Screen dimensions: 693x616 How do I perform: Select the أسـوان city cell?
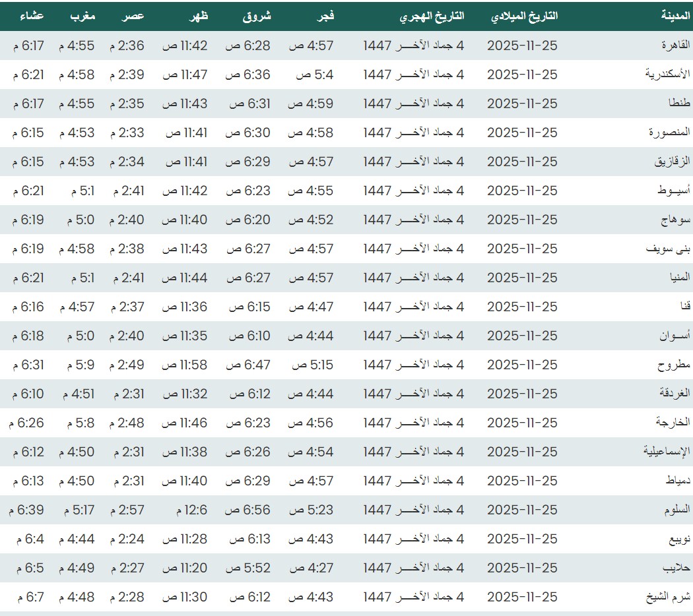click(x=673, y=336)
